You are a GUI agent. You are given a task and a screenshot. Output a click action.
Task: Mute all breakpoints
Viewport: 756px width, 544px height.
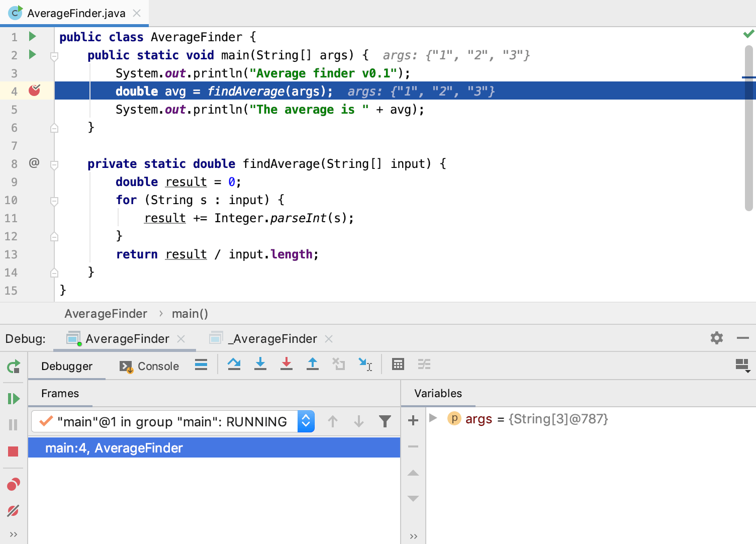[x=14, y=511]
